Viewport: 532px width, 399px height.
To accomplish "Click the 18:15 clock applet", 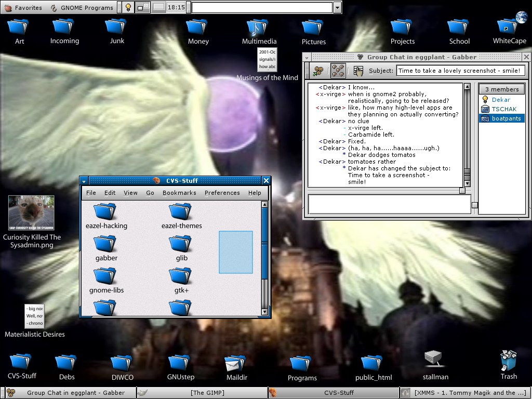I will click(176, 7).
